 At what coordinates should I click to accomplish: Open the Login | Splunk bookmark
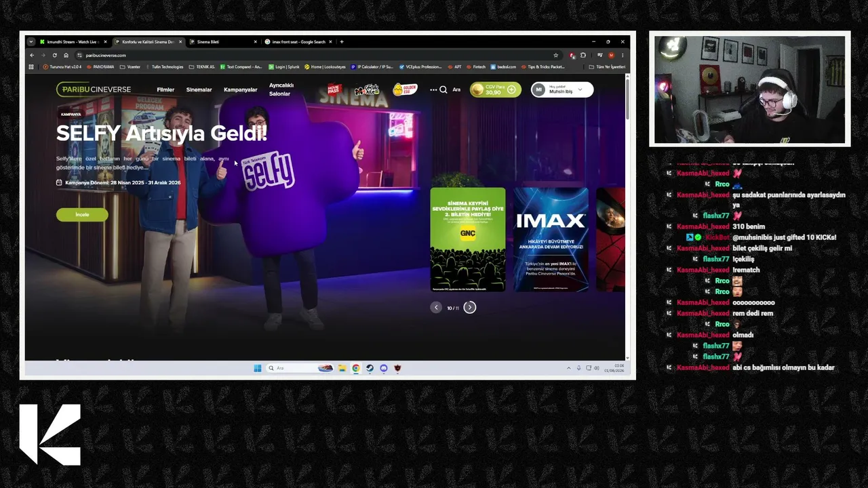(x=284, y=66)
